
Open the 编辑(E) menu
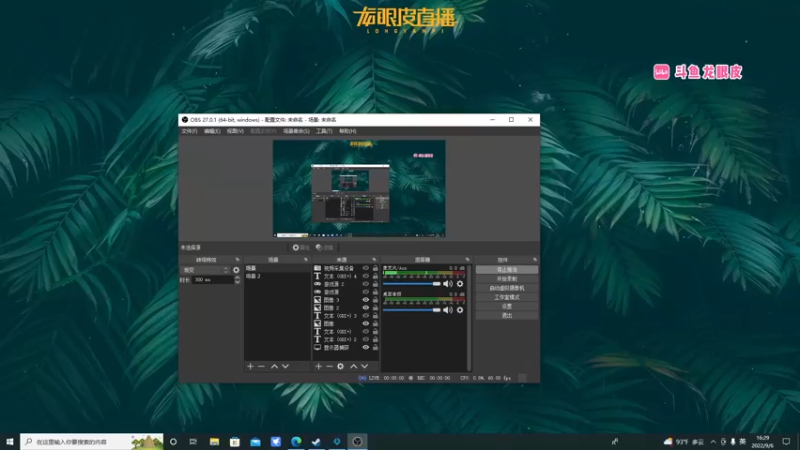coord(212,131)
